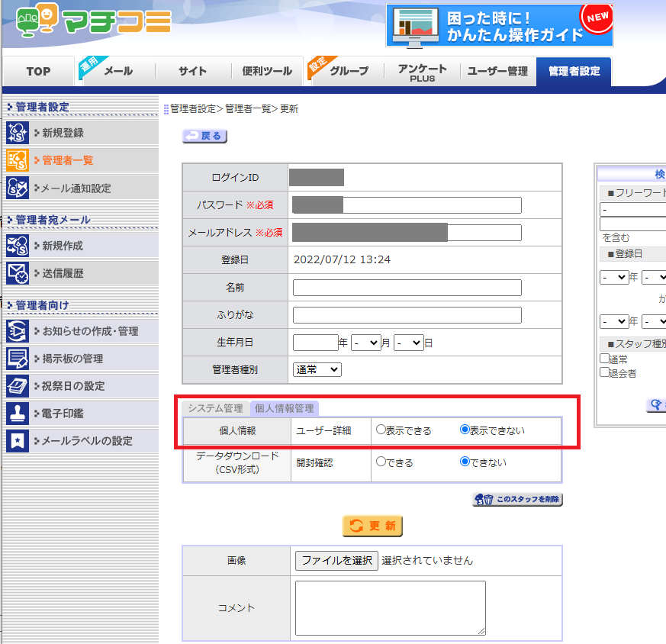Select 表示できる for ユーザー詳細
The width and height of the screenshot is (666, 644).
pos(381,430)
